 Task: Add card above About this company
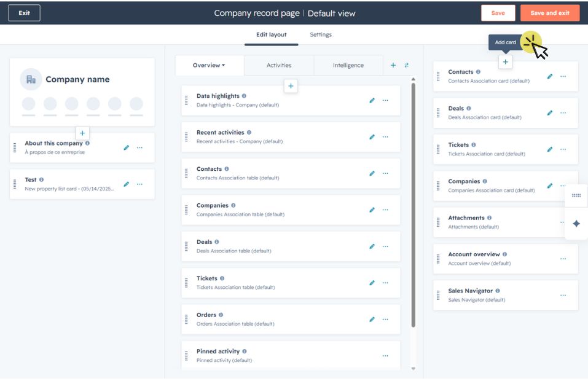click(82, 133)
